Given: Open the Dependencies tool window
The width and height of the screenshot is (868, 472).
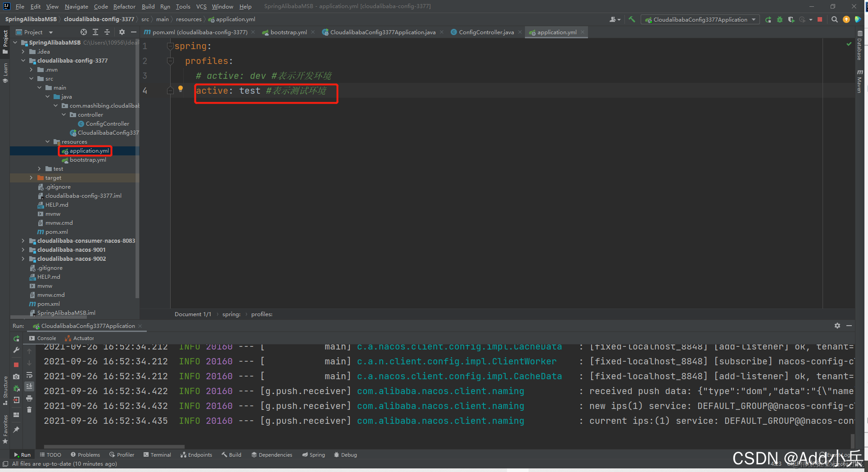Looking at the screenshot, I should 271,455.
